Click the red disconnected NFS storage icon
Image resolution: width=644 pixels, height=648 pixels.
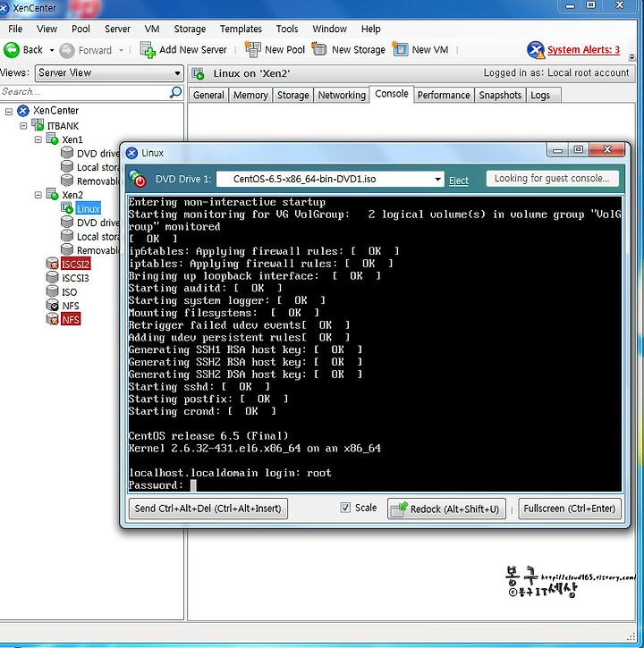[x=52, y=319]
